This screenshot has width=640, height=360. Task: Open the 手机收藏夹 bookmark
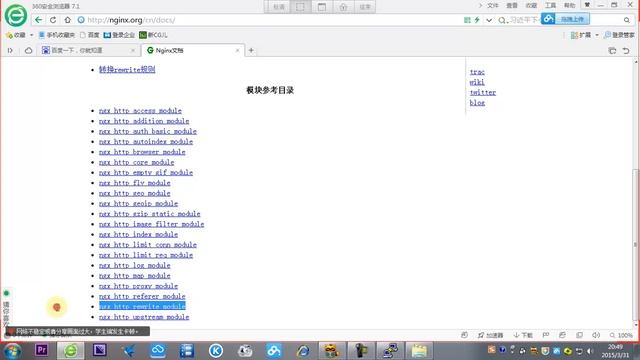(x=57, y=35)
